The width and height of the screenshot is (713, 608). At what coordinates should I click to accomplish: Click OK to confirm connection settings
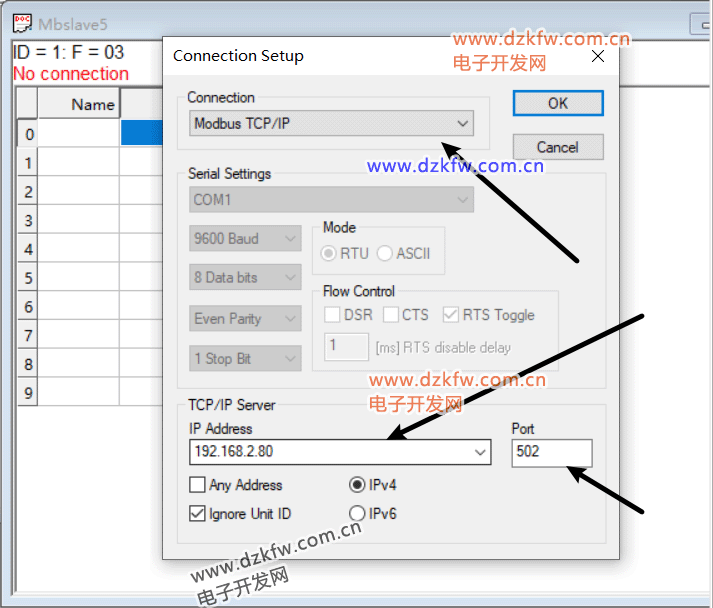558,103
